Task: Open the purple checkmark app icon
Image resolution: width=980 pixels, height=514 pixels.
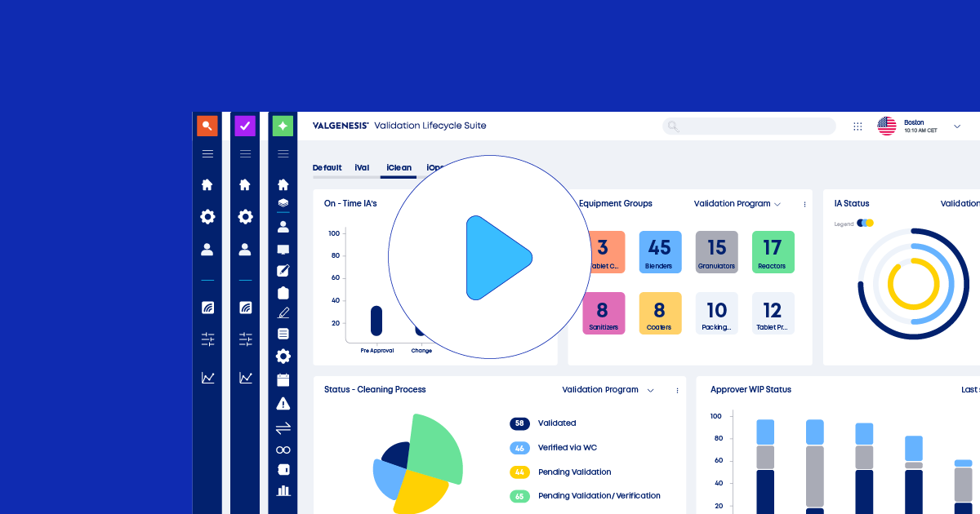Action: point(245,126)
